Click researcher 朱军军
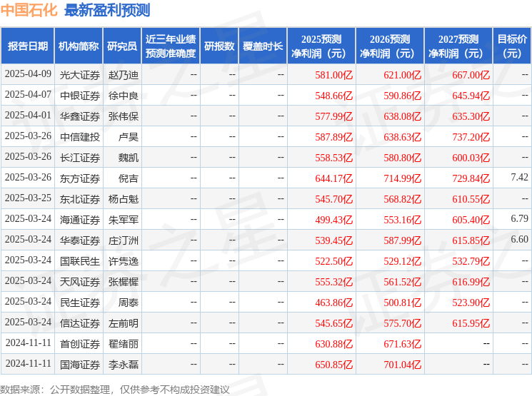532x396 pixels. click(x=123, y=220)
